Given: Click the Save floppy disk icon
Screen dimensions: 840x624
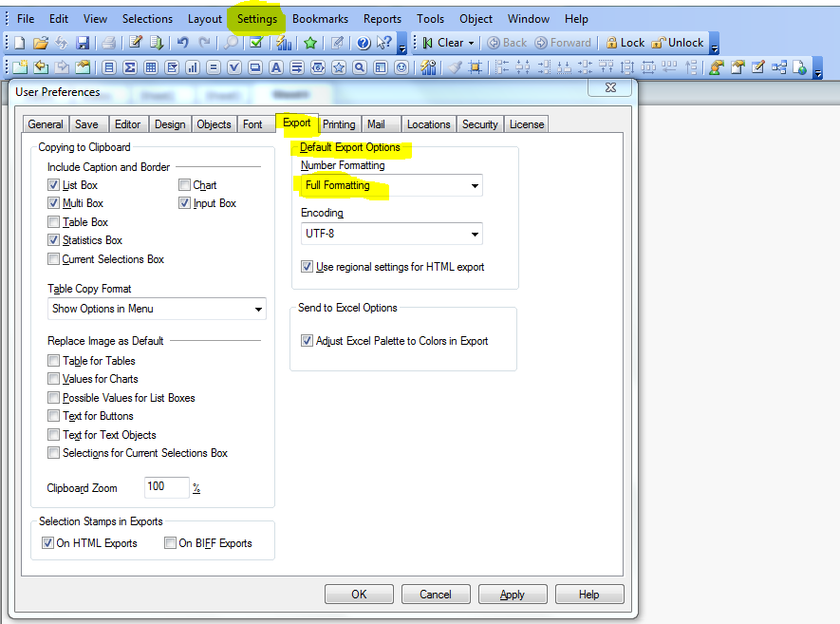Looking at the screenshot, I should pyautogui.click(x=83, y=43).
